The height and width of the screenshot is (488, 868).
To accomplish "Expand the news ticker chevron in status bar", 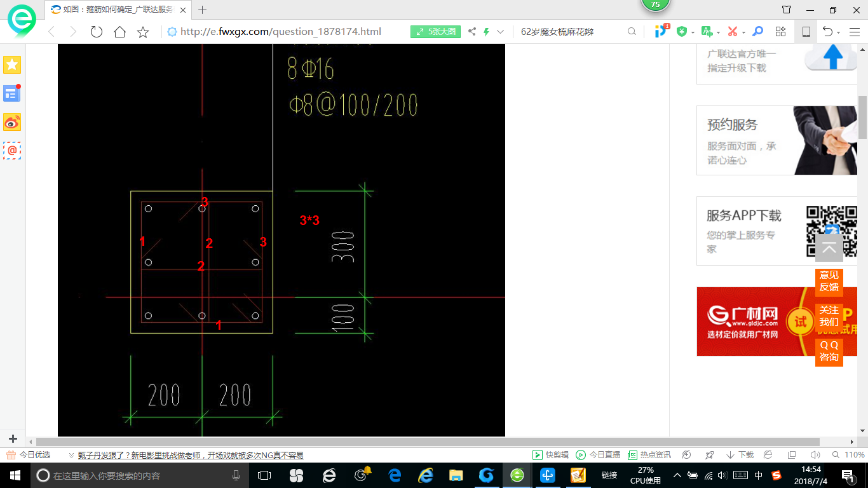I will [71, 455].
